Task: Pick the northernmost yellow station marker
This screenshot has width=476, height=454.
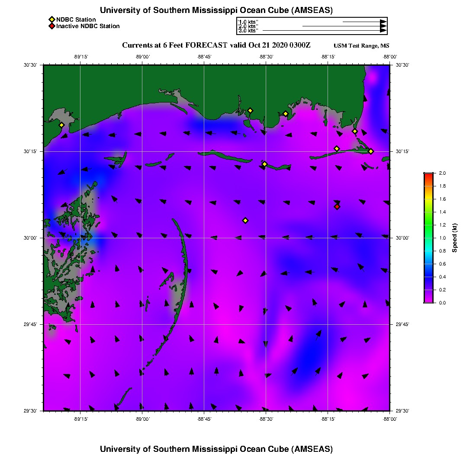Action: (250, 110)
